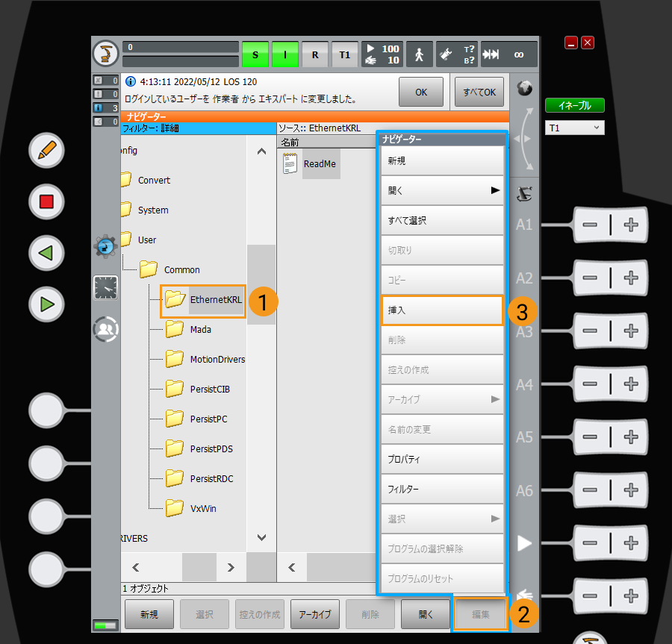Click the A1 minus jog key
This screenshot has width=672, height=644.
coord(590,225)
